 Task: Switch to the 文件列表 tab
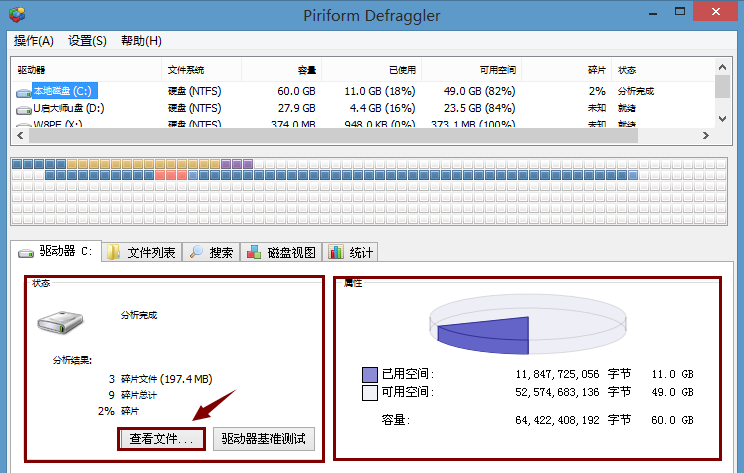141,252
